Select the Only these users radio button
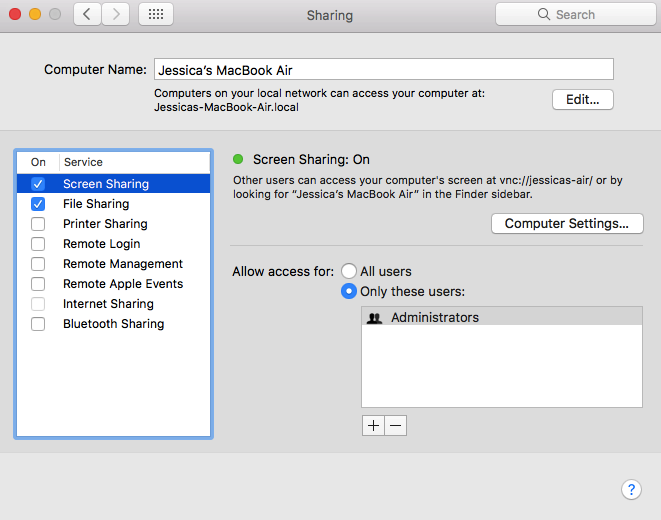The height and width of the screenshot is (520, 661). (349, 291)
